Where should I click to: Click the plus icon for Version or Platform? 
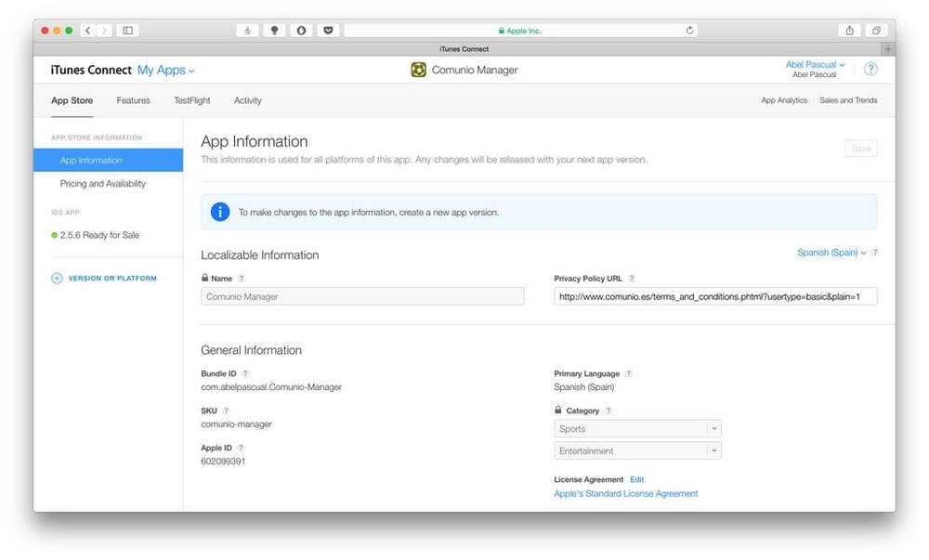click(57, 279)
